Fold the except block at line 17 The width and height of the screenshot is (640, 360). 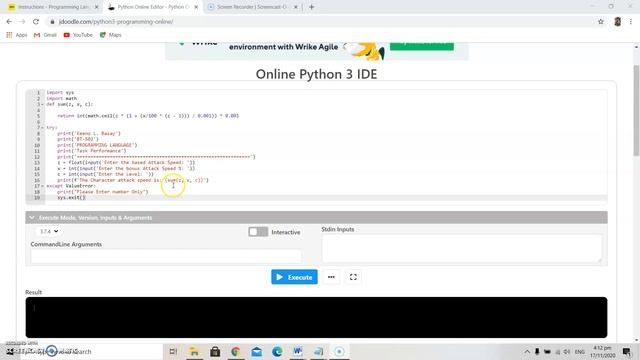tap(42, 186)
